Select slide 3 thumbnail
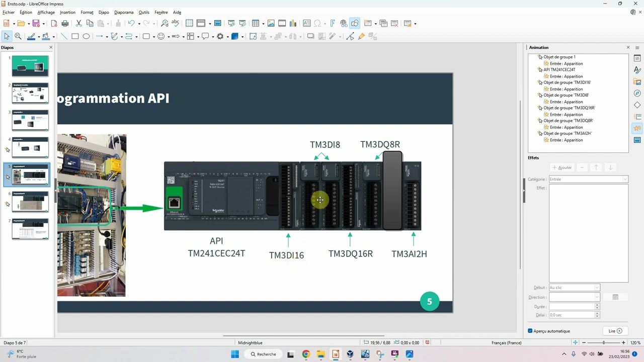644x362 pixels. point(30,121)
